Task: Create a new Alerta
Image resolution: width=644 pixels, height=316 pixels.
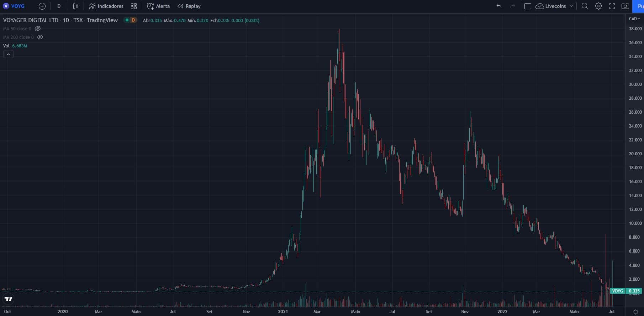Action: tap(158, 6)
